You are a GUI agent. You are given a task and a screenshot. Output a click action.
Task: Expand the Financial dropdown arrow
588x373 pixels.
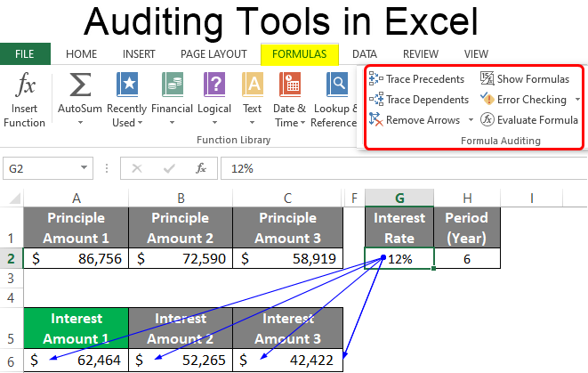(172, 122)
